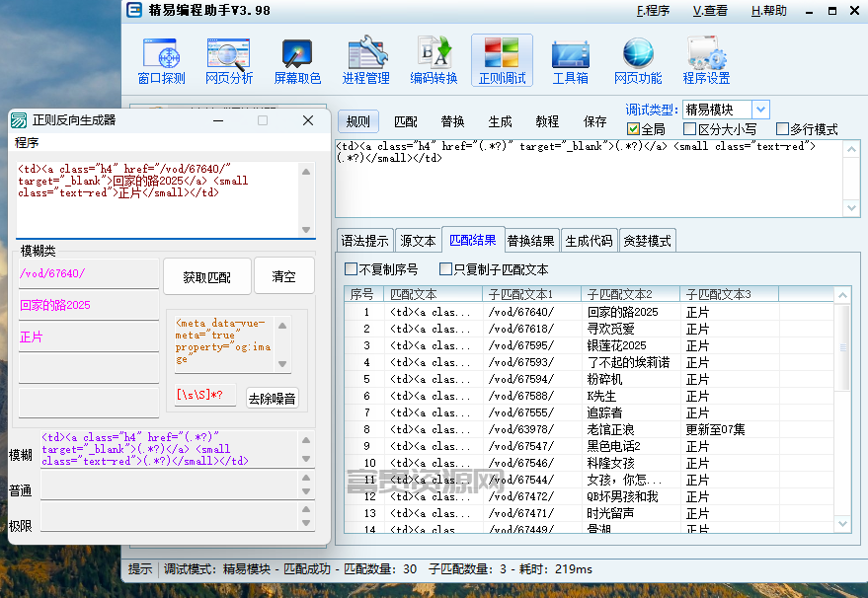This screenshot has height=598, width=868.
Task: Select result row 科隆女孩
Action: 589,463
